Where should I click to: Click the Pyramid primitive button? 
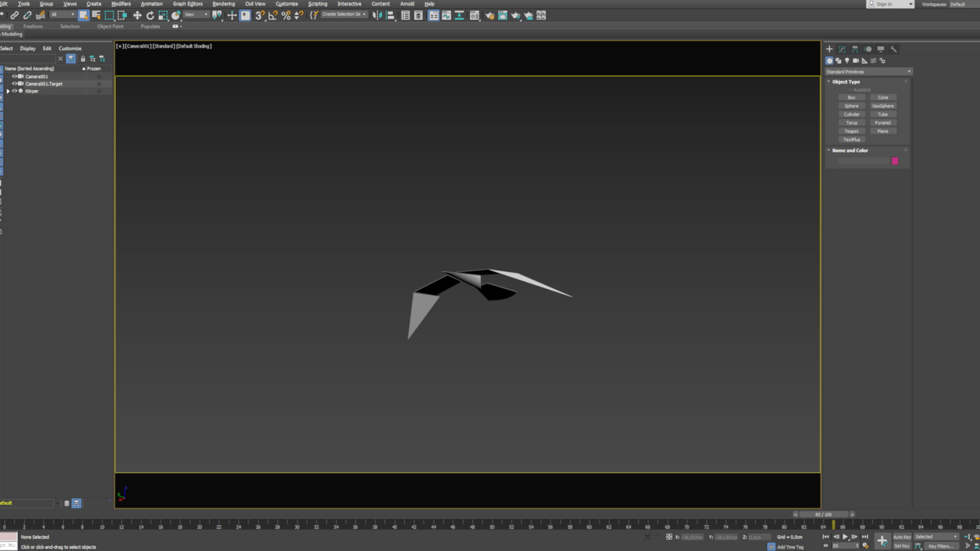[x=883, y=123]
